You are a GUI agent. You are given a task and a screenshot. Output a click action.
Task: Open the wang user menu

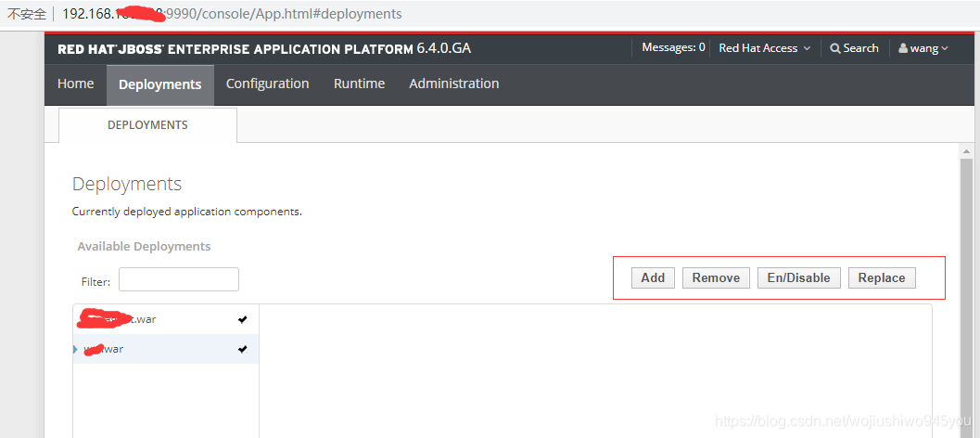tap(923, 48)
